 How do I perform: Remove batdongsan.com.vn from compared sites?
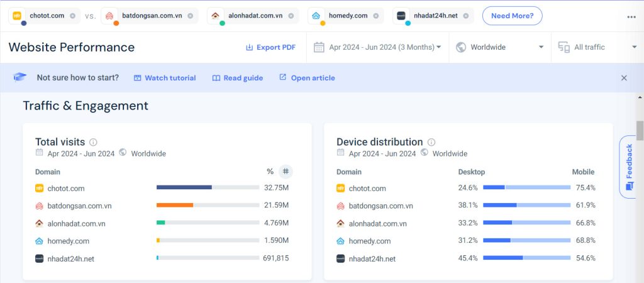pos(189,16)
